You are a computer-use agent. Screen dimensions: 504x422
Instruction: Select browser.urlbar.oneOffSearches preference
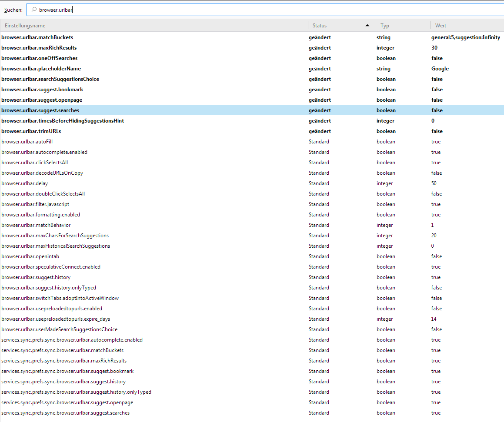(x=252, y=58)
